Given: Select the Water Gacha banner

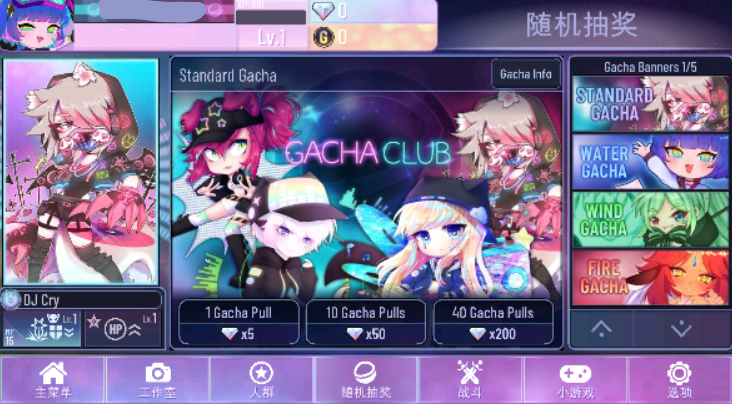Looking at the screenshot, I should coord(650,162).
